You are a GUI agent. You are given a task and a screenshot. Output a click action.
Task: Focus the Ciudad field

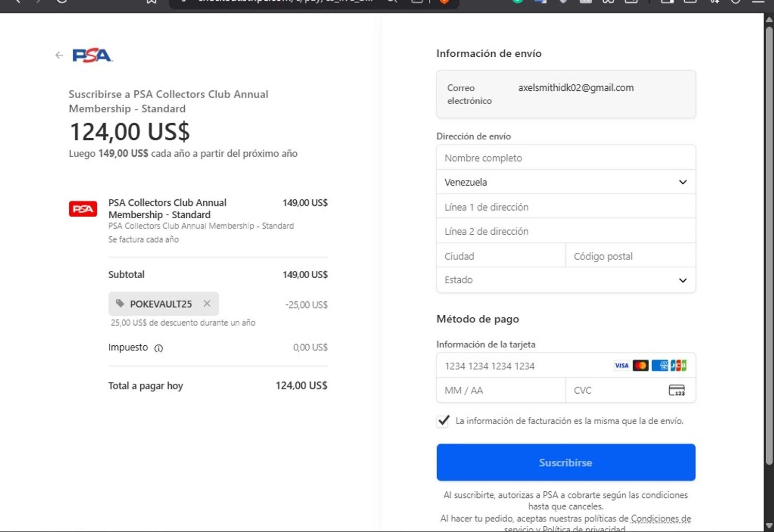click(501, 256)
